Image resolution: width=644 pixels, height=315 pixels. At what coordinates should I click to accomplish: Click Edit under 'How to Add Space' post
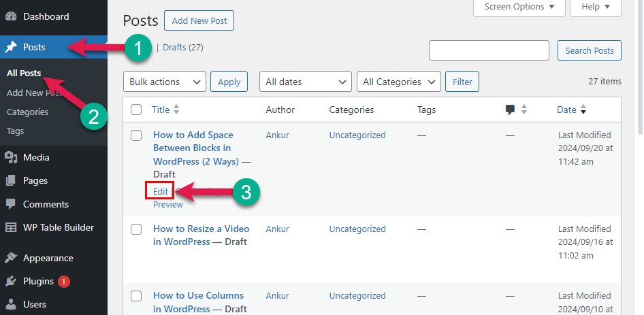pos(160,191)
